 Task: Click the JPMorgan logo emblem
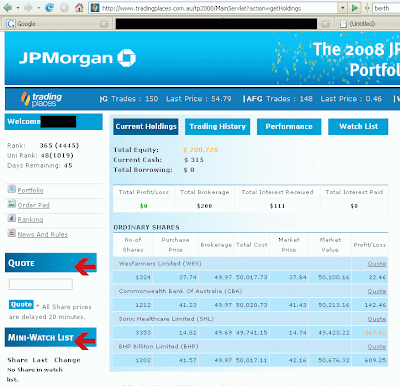(x=127, y=58)
